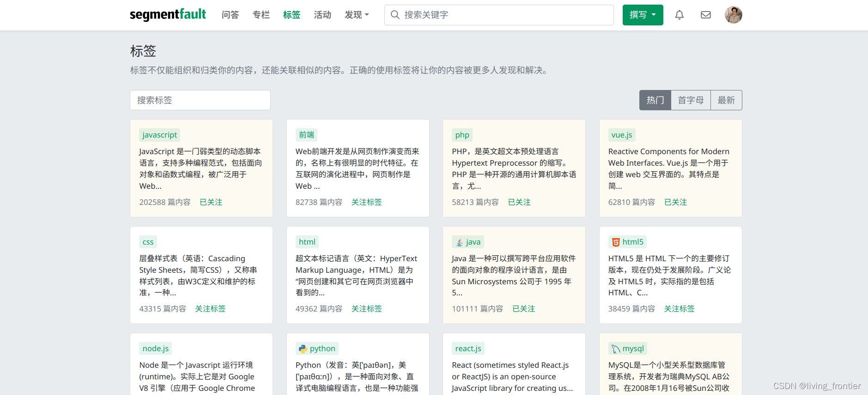Viewport: 868px width, 395px height.
Task: Open the notifications bell icon
Action: point(679,15)
